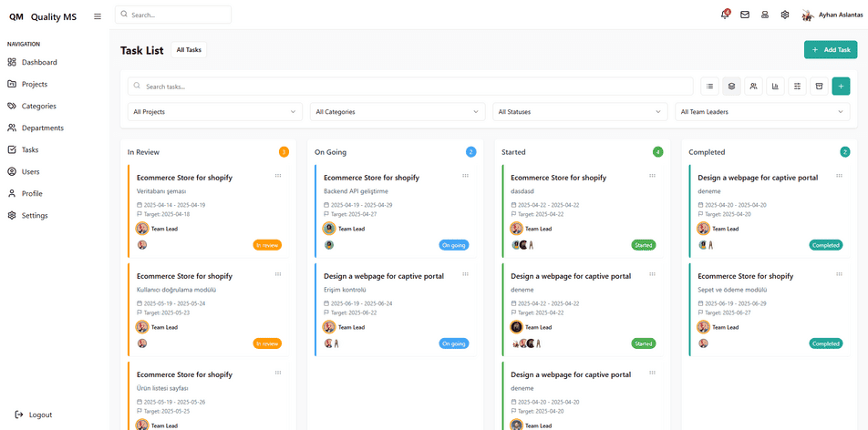Open drag handle on Backend API geliştirme card

(466, 176)
